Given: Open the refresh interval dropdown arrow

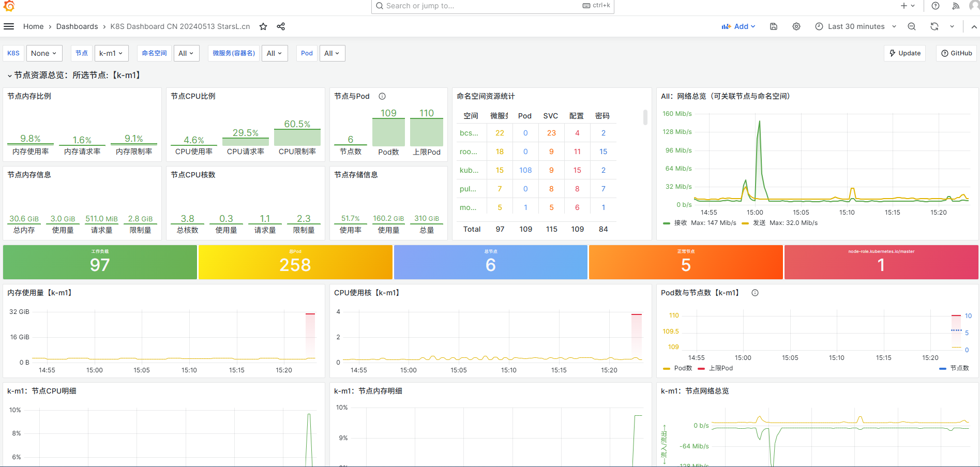Looking at the screenshot, I should click(x=952, y=26).
